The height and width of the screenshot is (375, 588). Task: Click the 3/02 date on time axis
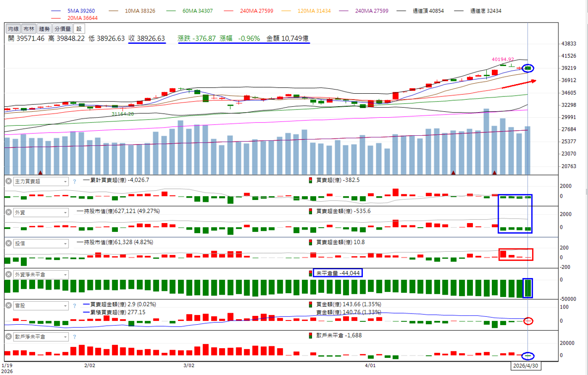[189, 365]
